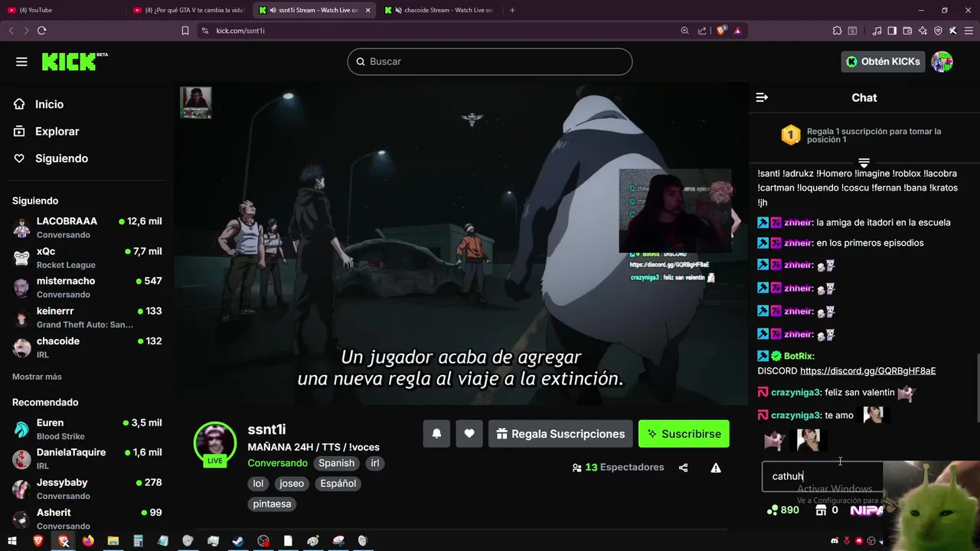This screenshot has height=551, width=980.
Task: Open ssnt1i streamer avatar with LIVE badge
Action: (214, 443)
